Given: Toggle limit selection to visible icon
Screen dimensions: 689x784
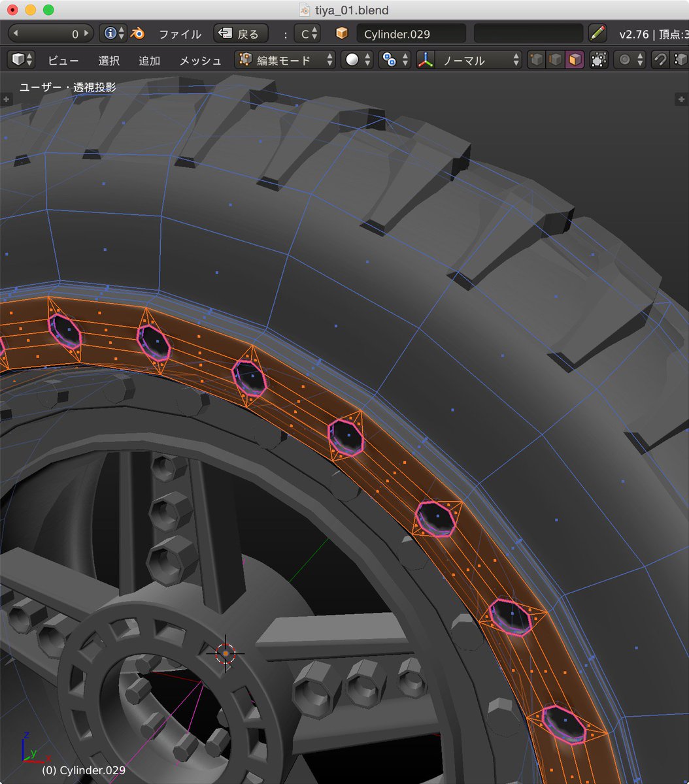Looking at the screenshot, I should (x=598, y=60).
